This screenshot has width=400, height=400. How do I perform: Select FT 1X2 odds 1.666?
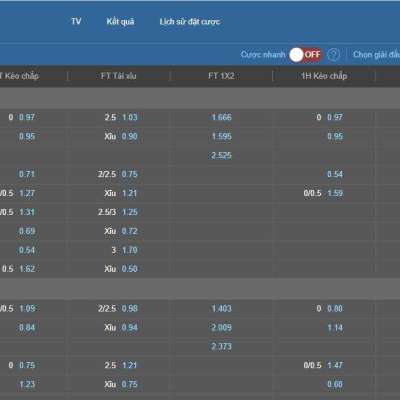point(222,117)
